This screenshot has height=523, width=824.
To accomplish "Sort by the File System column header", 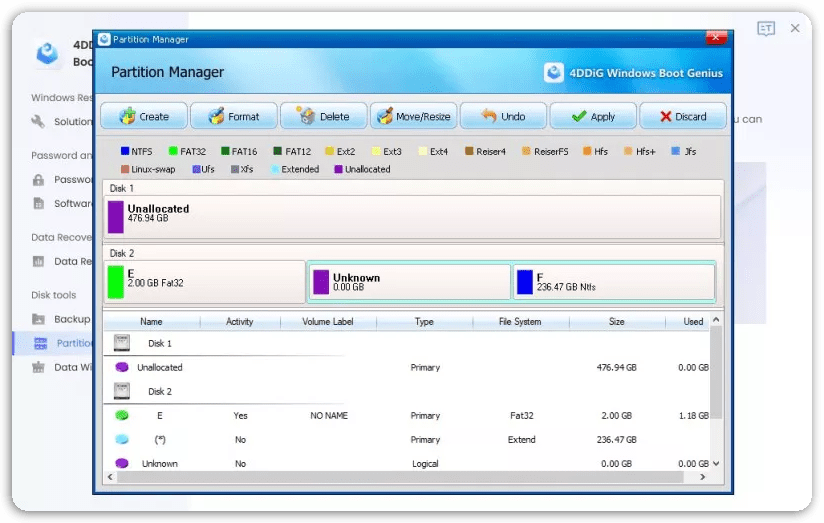I will pos(520,322).
